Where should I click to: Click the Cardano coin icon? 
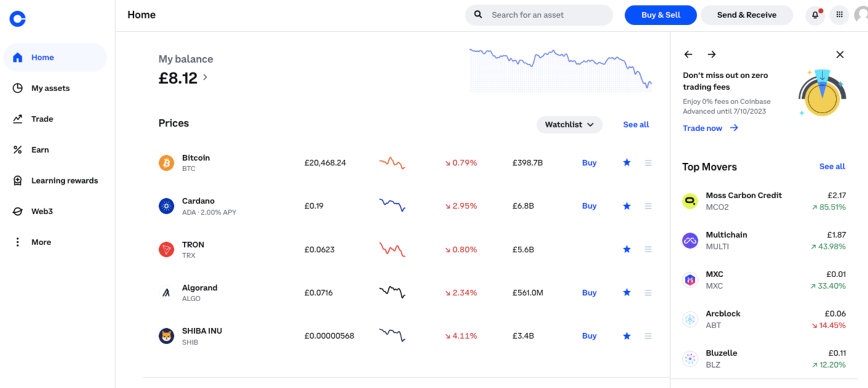166,206
